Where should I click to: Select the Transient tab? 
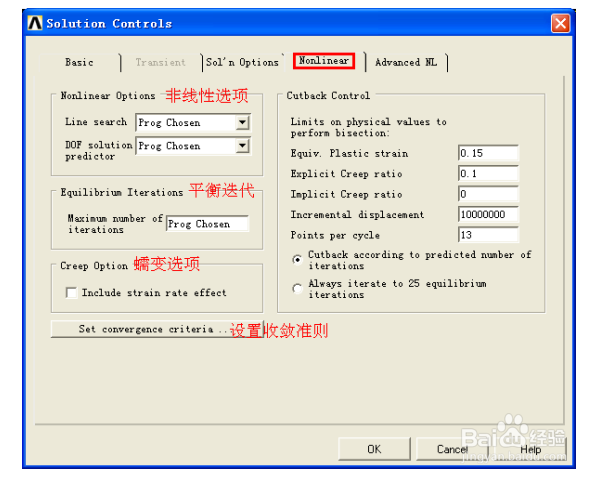click(161, 62)
